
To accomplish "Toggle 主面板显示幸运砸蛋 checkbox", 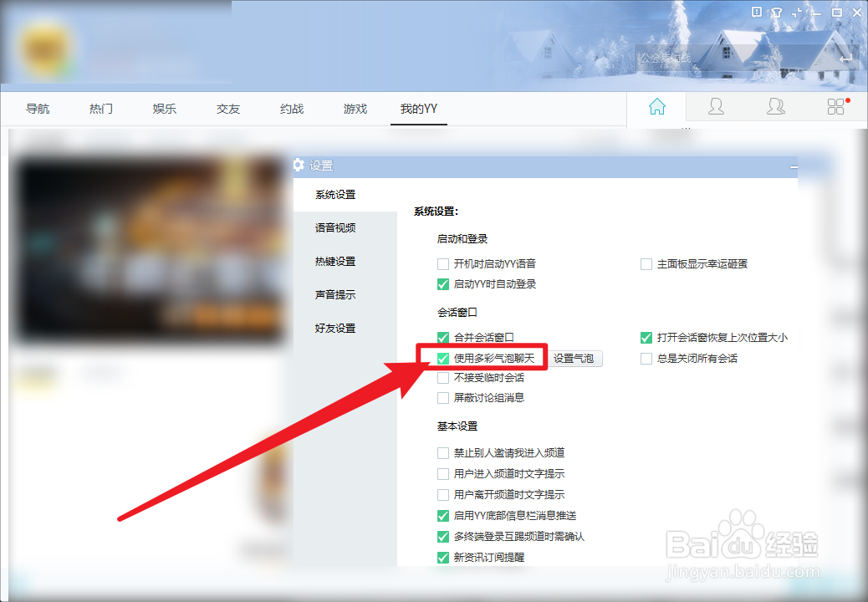I will [x=646, y=264].
